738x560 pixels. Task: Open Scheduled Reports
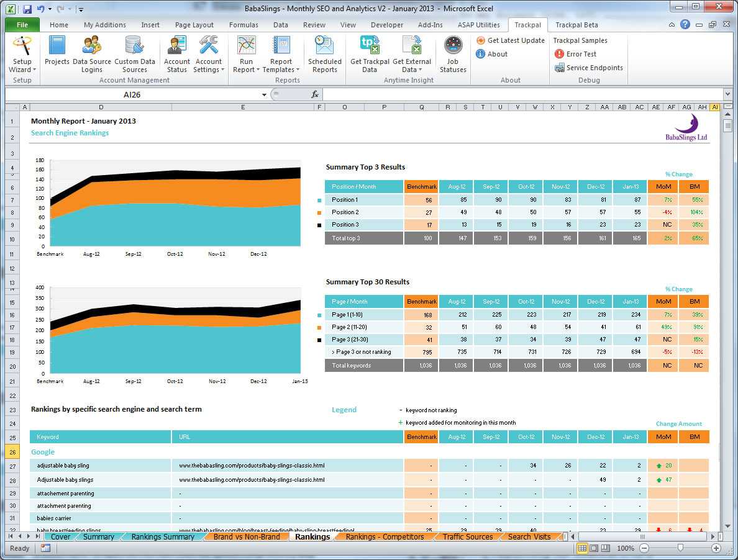(x=325, y=55)
